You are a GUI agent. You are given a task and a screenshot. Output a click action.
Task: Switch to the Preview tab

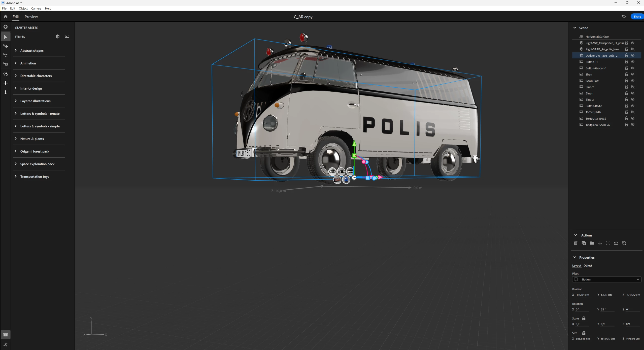coord(31,17)
